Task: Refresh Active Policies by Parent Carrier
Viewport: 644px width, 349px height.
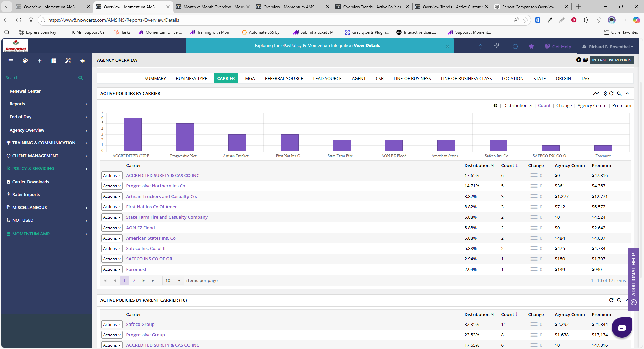Action: 611,300
